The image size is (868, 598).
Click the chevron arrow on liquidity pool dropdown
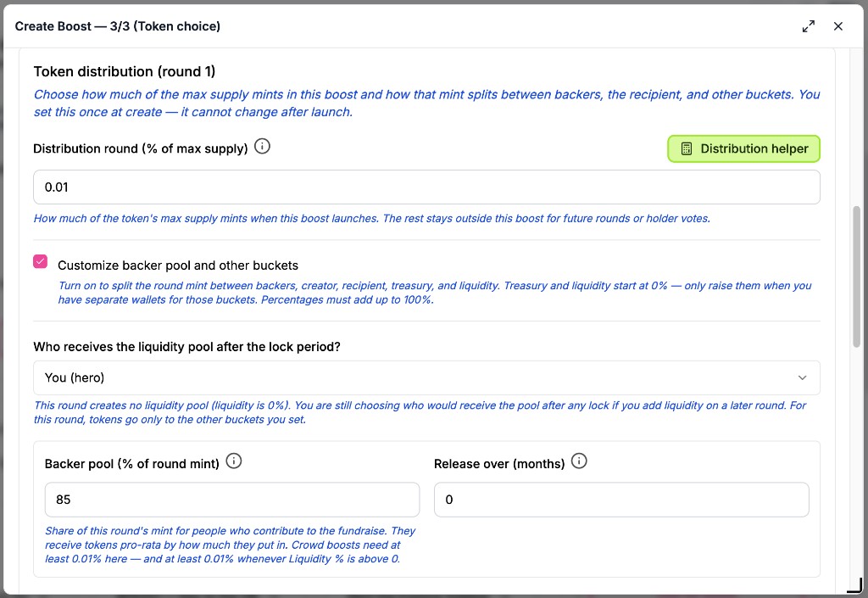coord(802,377)
